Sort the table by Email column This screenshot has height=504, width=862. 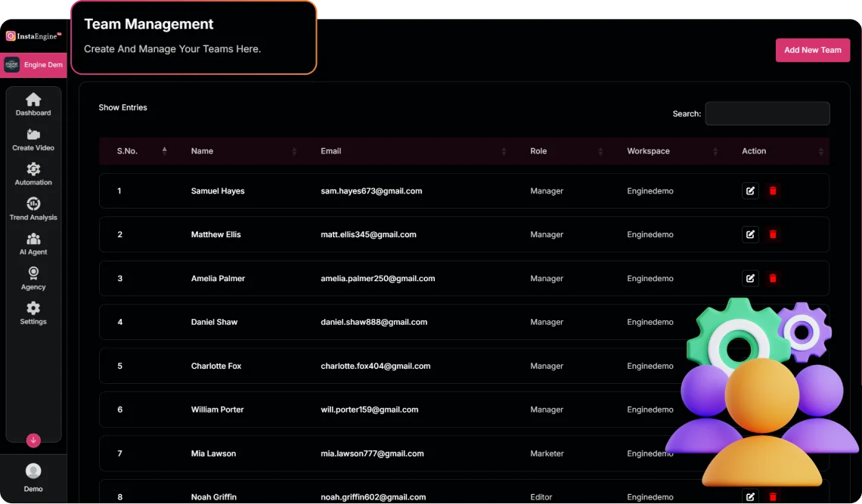pos(330,151)
